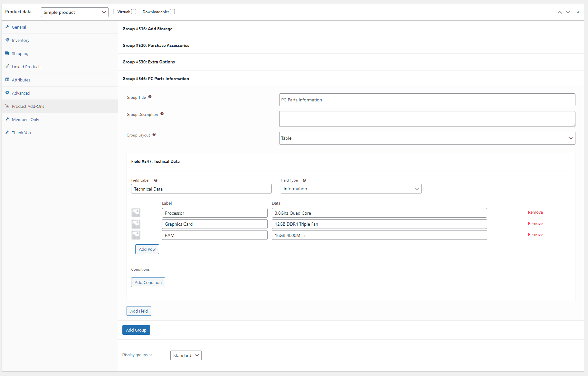Expand Group #520: Purchase Accessories
This screenshot has width=588, height=376.
click(x=351, y=45)
